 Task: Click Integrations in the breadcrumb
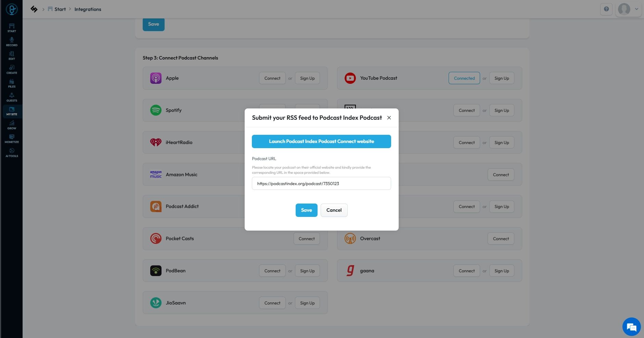pyautogui.click(x=88, y=9)
